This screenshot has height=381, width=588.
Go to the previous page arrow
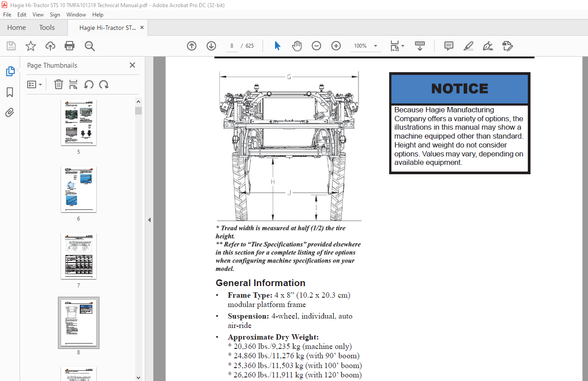(192, 46)
